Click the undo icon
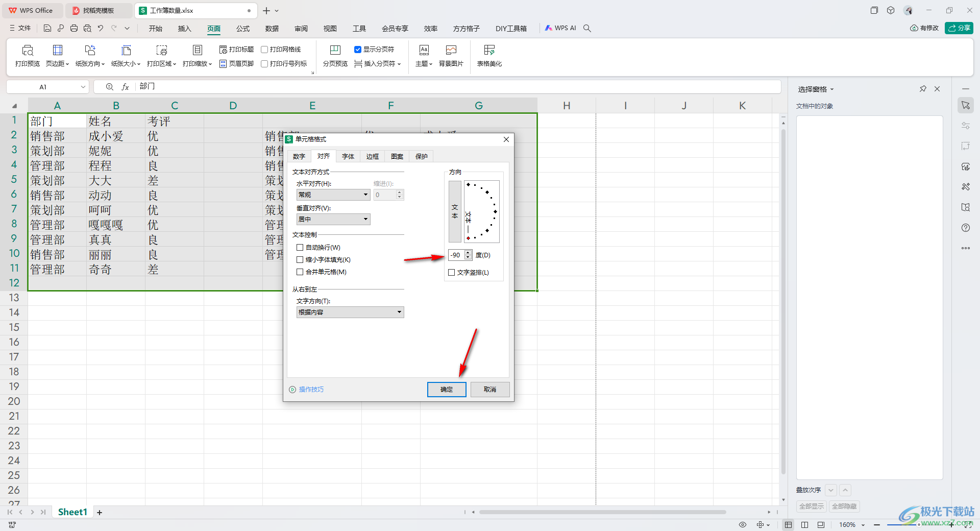Screen dimensions: 980x531 pyautogui.click(x=101, y=29)
